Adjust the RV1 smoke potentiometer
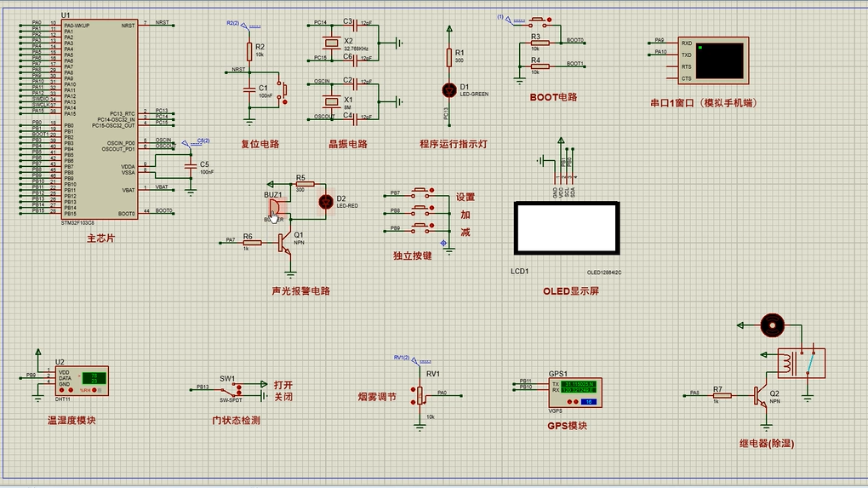The height and width of the screenshot is (488, 868). tap(419, 394)
